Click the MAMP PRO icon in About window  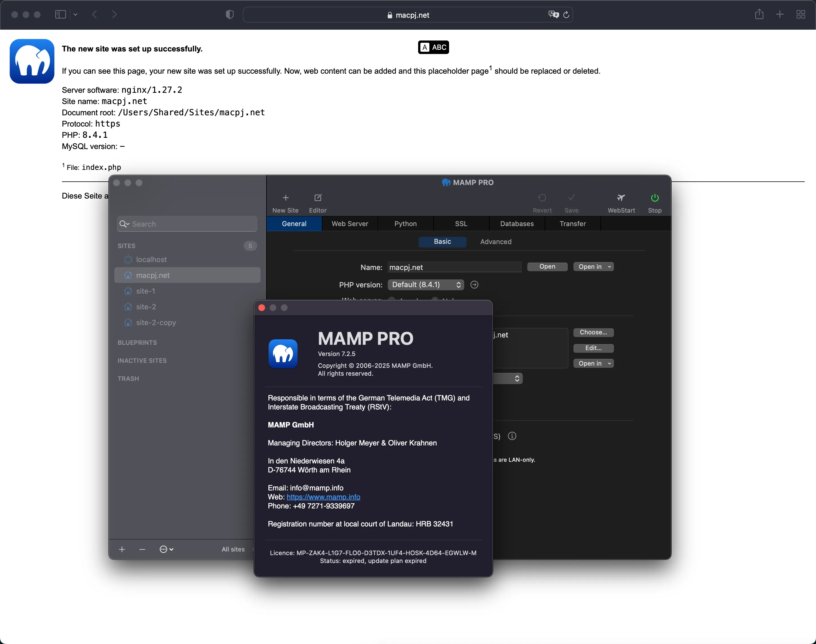283,353
